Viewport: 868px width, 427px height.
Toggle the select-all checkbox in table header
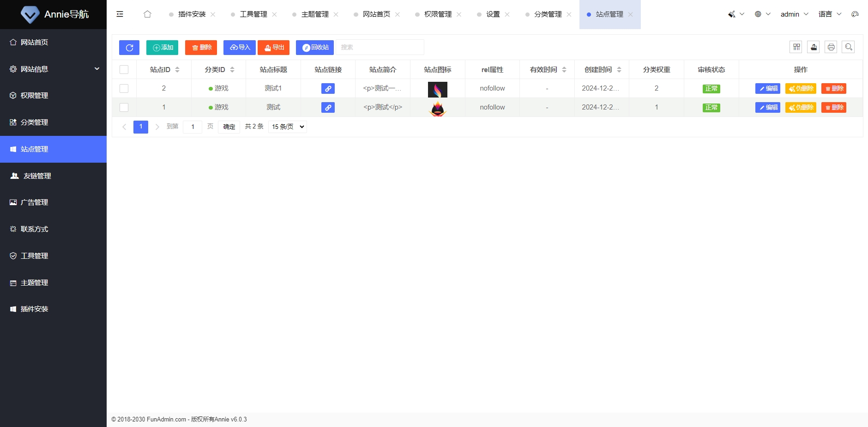point(124,69)
